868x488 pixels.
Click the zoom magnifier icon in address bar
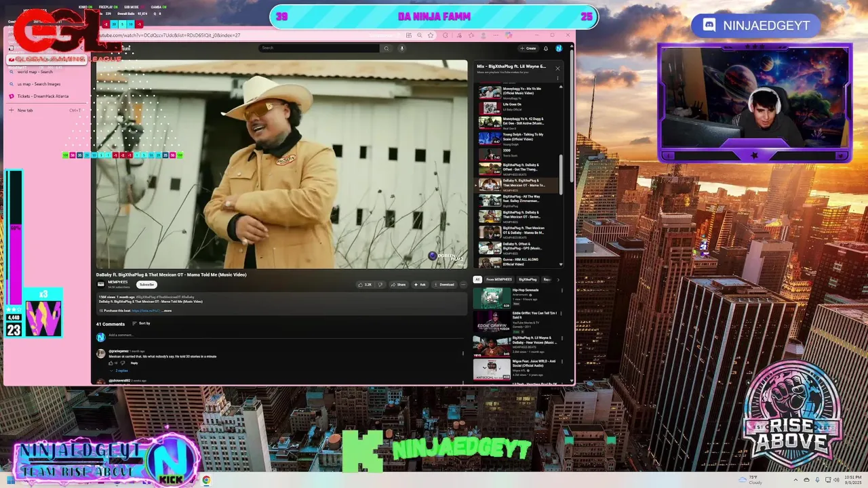pos(420,35)
